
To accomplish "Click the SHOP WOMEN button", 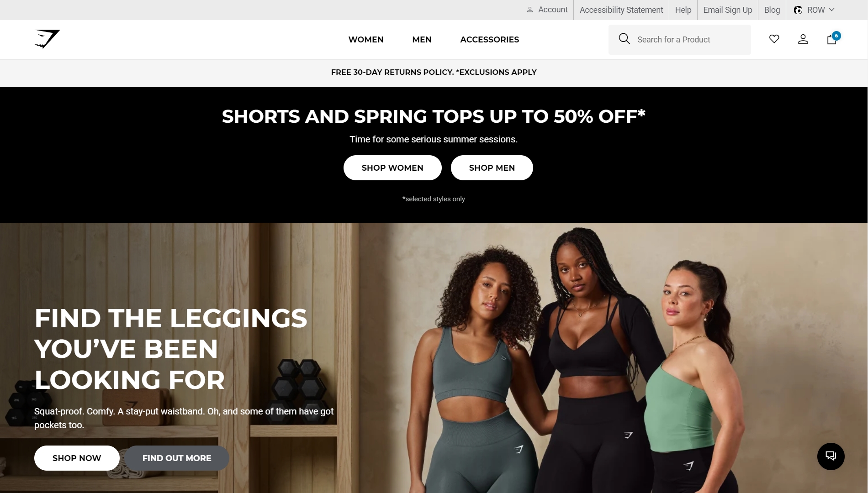I will pyautogui.click(x=392, y=168).
